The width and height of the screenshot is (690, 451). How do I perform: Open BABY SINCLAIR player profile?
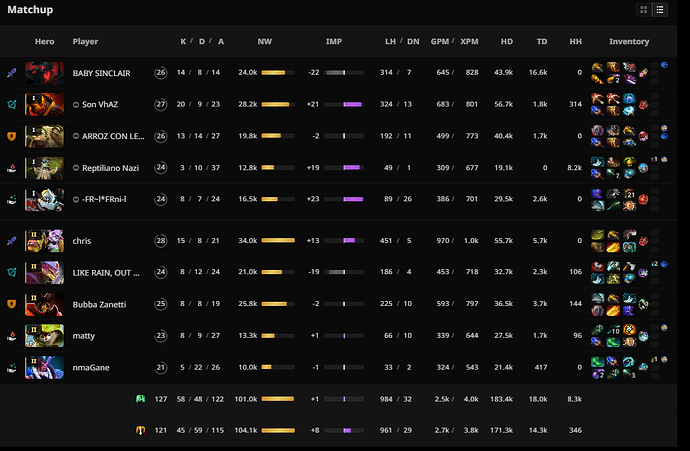(101, 73)
